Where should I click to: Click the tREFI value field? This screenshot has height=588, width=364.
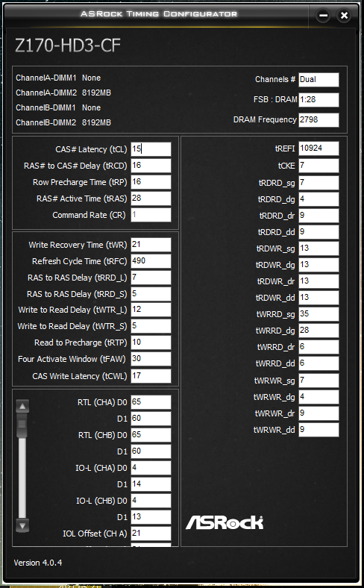pos(318,148)
